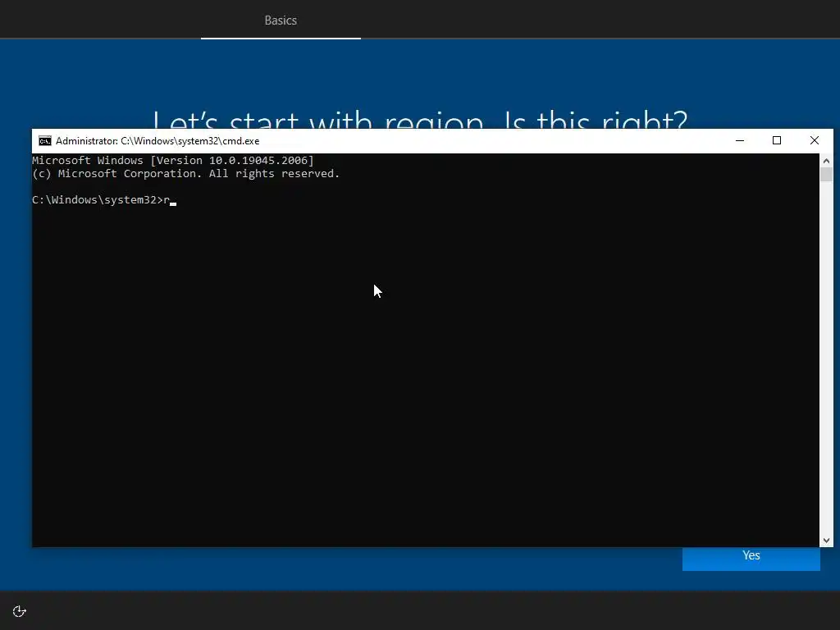Click the 'Let's start with region' heading
The image size is (840, 630).
(x=420, y=119)
